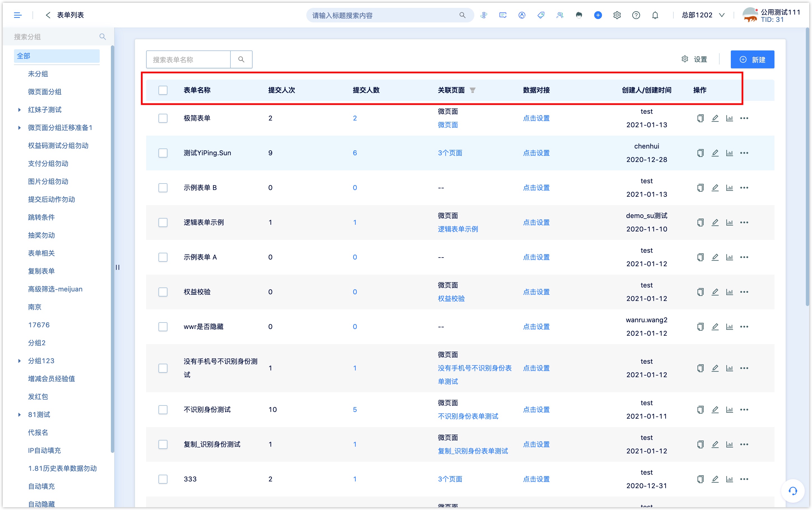This screenshot has width=812, height=510.
Task: Open the tag coupon icon in header
Action: coord(541,15)
